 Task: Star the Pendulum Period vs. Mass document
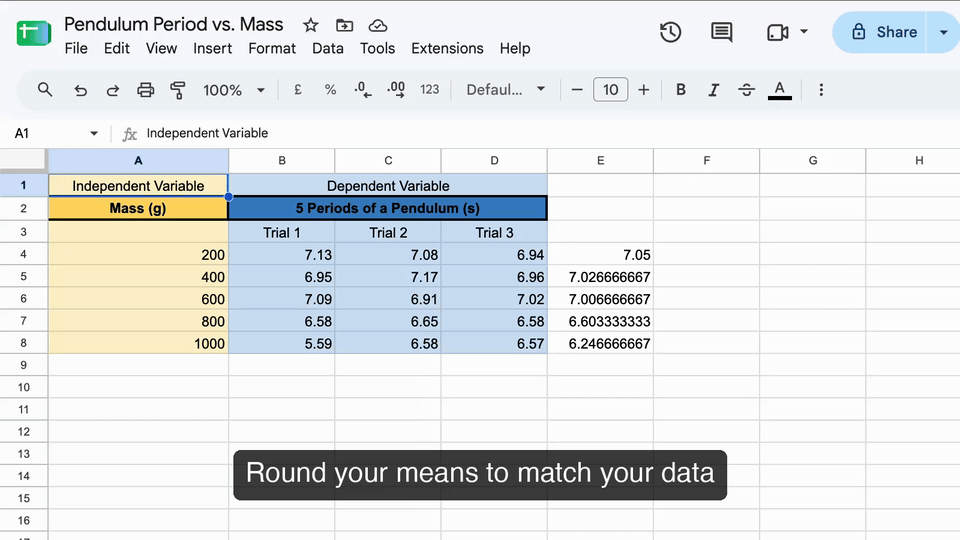click(310, 25)
